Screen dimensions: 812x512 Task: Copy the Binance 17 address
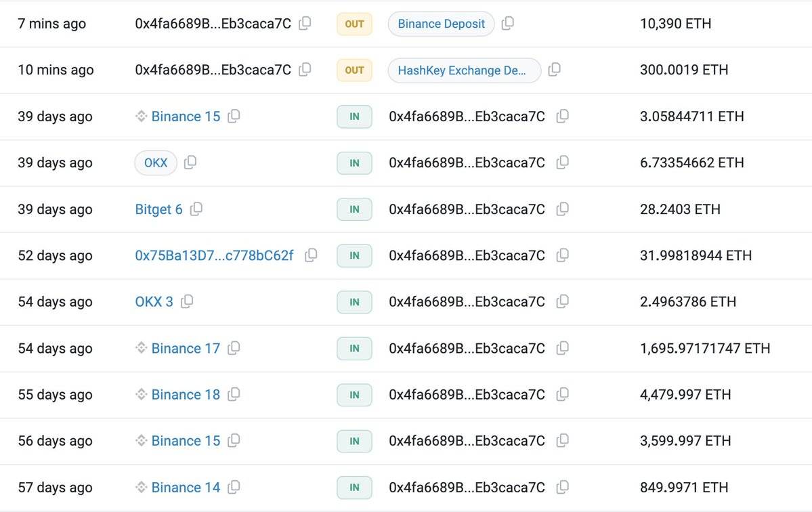pyautogui.click(x=234, y=348)
